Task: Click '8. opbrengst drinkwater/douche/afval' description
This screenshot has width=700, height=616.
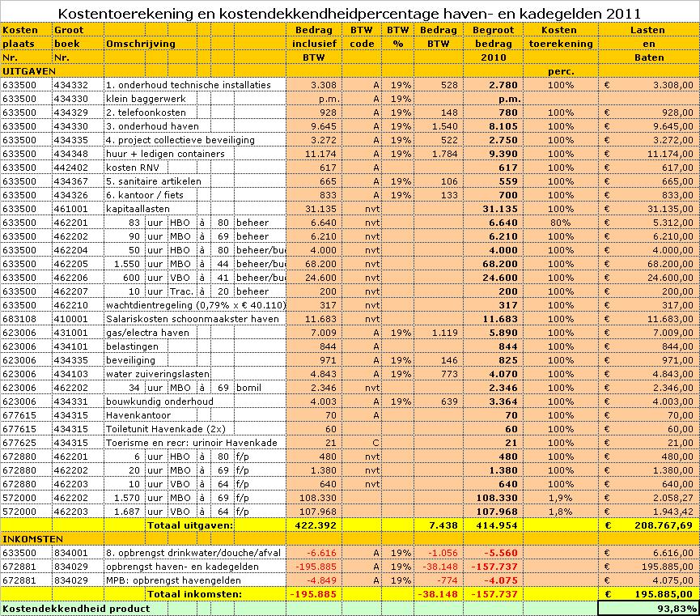Action: point(193,553)
